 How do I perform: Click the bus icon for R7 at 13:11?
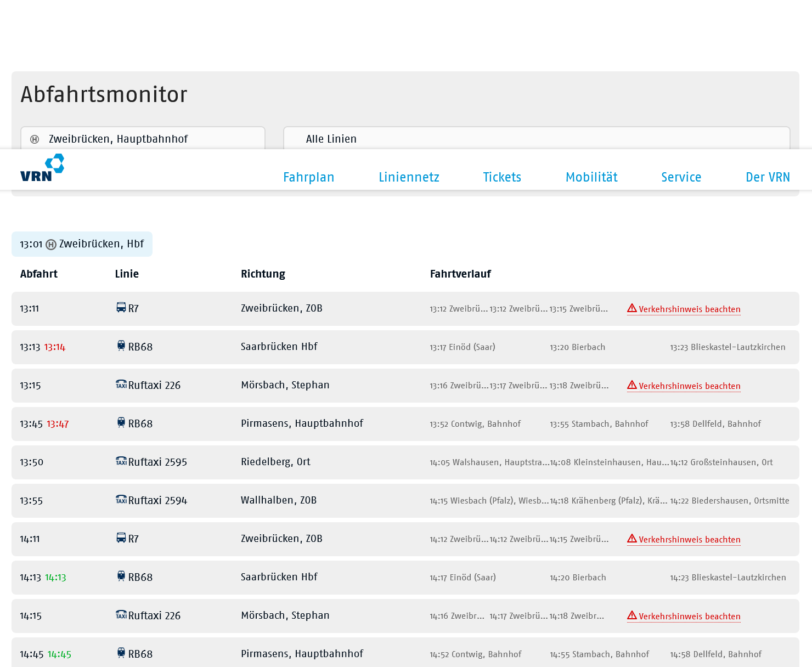(x=121, y=308)
